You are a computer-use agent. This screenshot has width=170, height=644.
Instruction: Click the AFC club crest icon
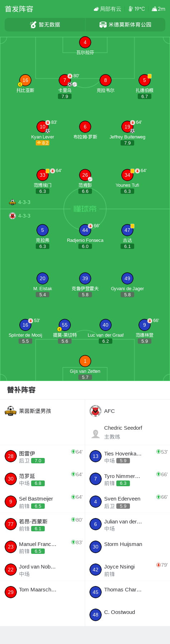(x=95, y=411)
